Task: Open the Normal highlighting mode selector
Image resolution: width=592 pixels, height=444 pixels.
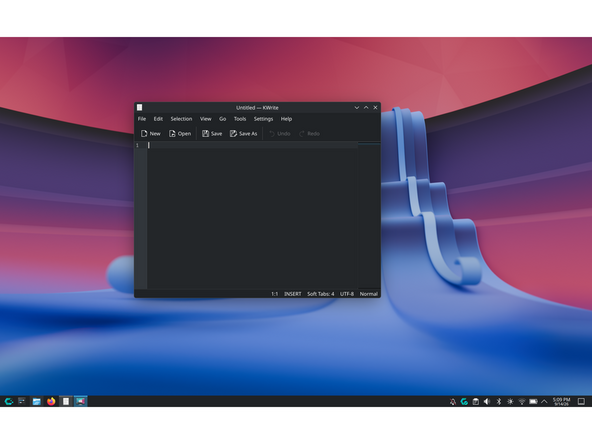Action: [x=368, y=294]
